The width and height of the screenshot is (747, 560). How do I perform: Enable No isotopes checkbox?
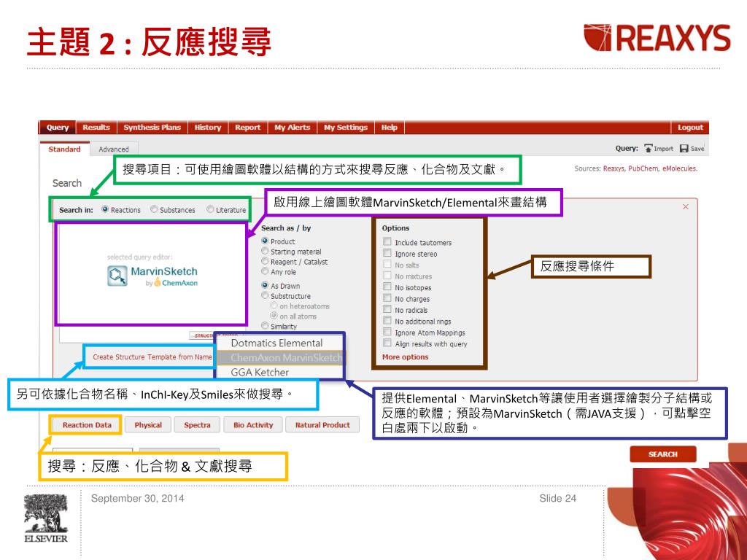click(387, 287)
